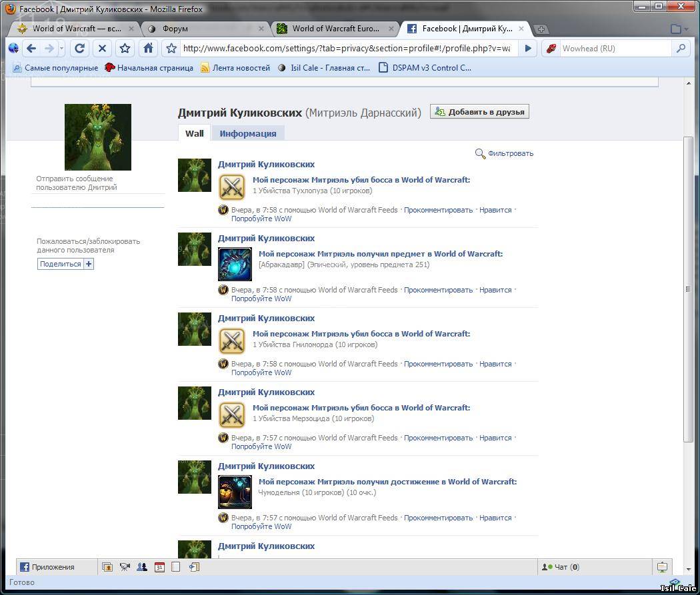This screenshot has width=700, height=595.
Task: Click Попробуйте WoW under Гниломорда post
Action: tap(261, 373)
